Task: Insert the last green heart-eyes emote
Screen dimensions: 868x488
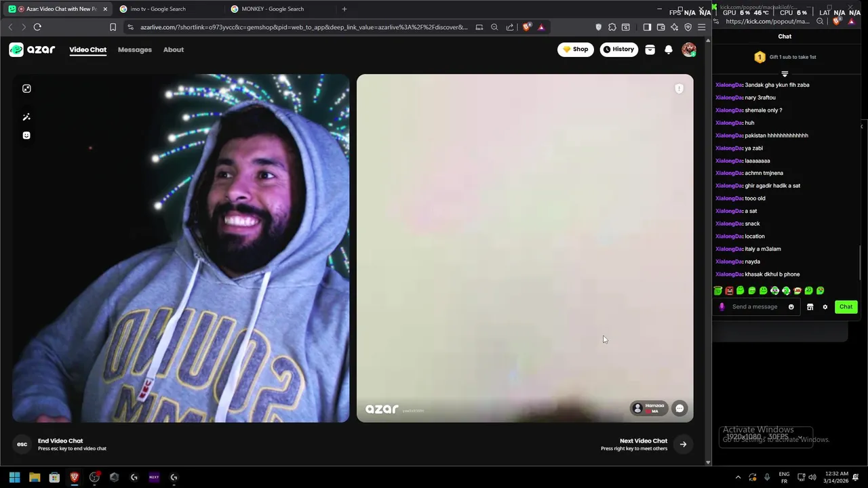Action: 820,291
